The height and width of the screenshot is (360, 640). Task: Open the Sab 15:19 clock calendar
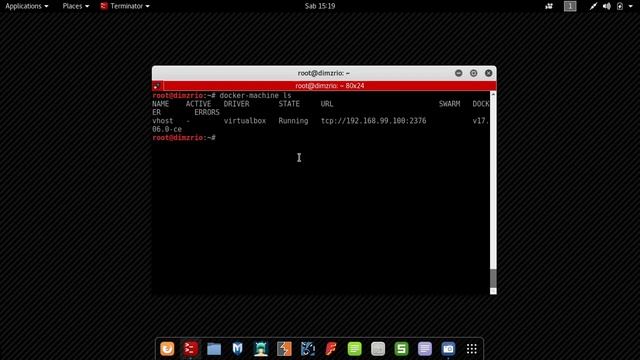(320, 6)
